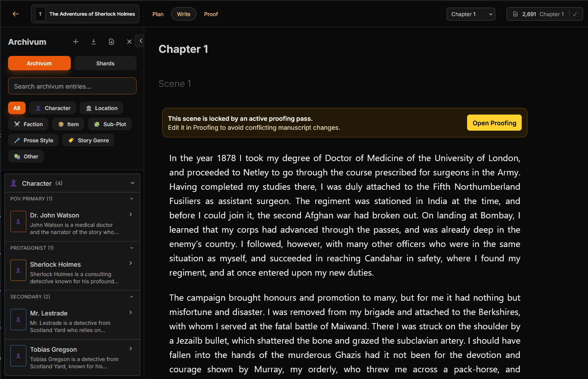Viewport: 588px width, 379px height.
Task: Focus the Search archivum entries field
Action: pyautogui.click(x=72, y=86)
